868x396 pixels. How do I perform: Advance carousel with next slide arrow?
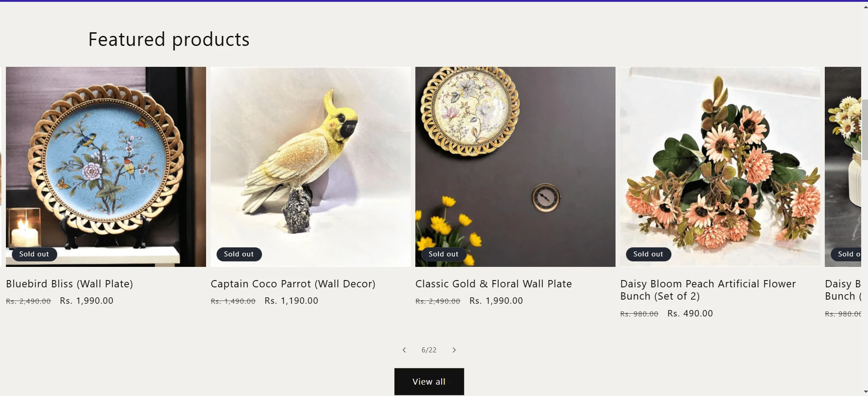454,350
